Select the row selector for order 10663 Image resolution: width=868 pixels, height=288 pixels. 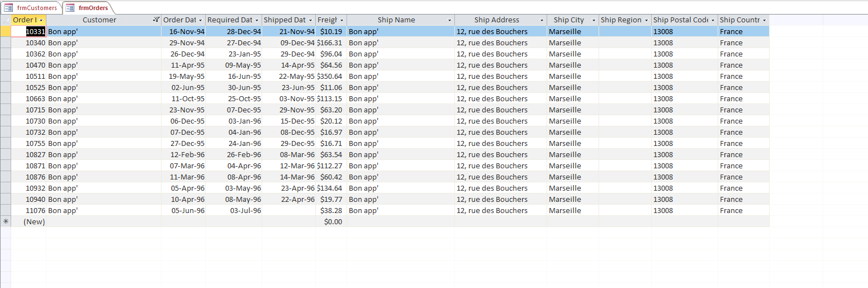click(6, 98)
